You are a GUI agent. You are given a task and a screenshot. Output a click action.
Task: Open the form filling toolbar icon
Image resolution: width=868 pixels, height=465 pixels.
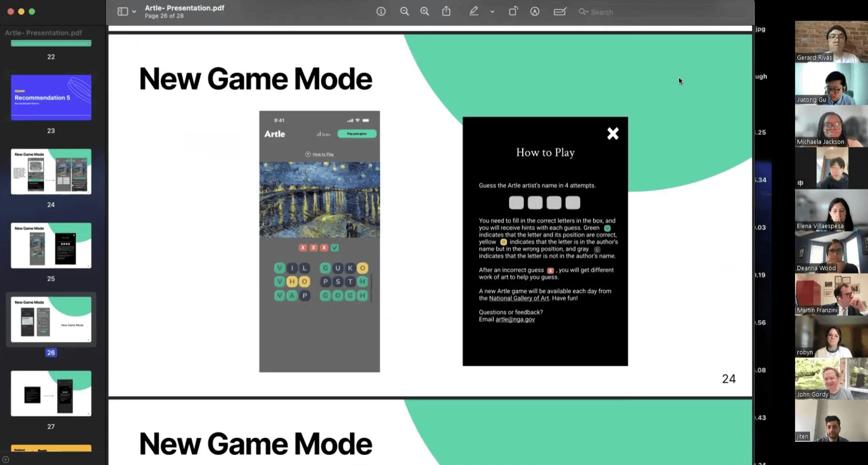point(560,12)
